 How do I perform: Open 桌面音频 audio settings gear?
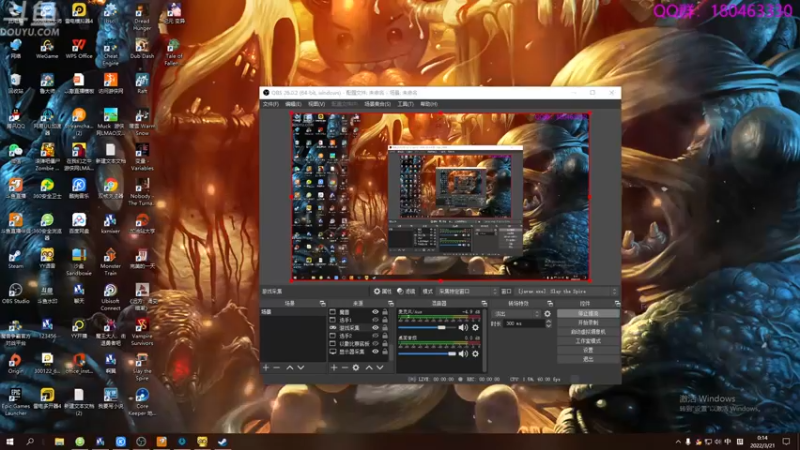coord(476,354)
